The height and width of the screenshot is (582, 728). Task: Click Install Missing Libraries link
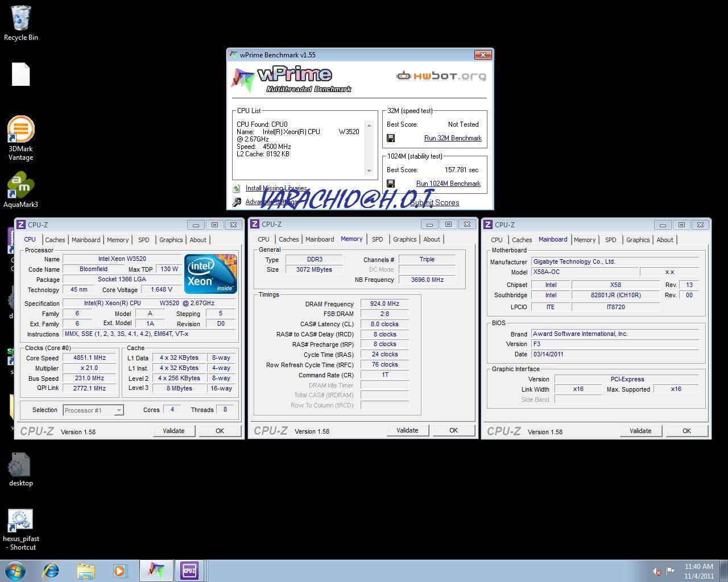click(276, 188)
